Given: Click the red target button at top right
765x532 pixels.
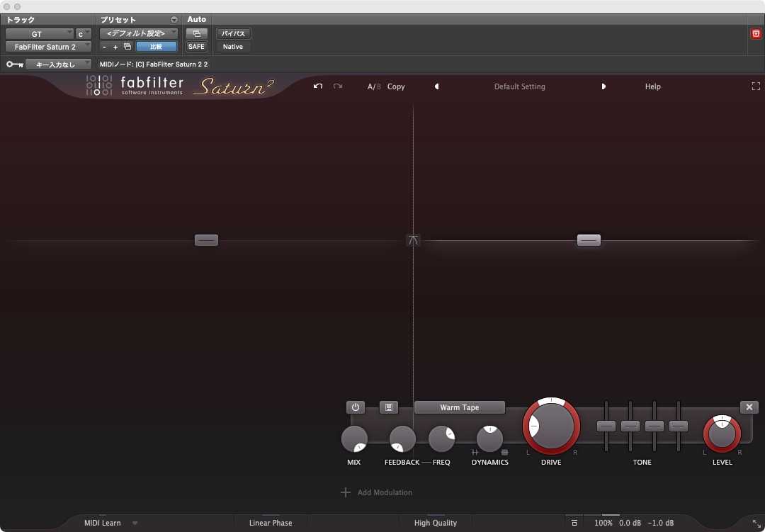Looking at the screenshot, I should coord(756,34).
